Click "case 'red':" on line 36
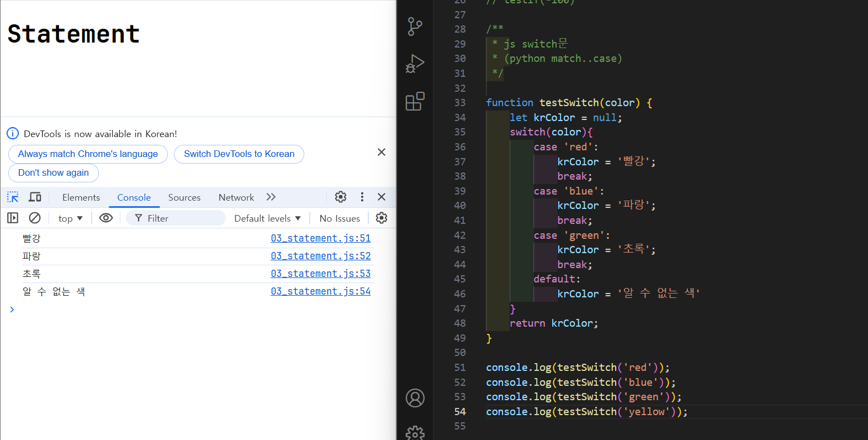Image resolution: width=868 pixels, height=440 pixels. tap(566, 147)
